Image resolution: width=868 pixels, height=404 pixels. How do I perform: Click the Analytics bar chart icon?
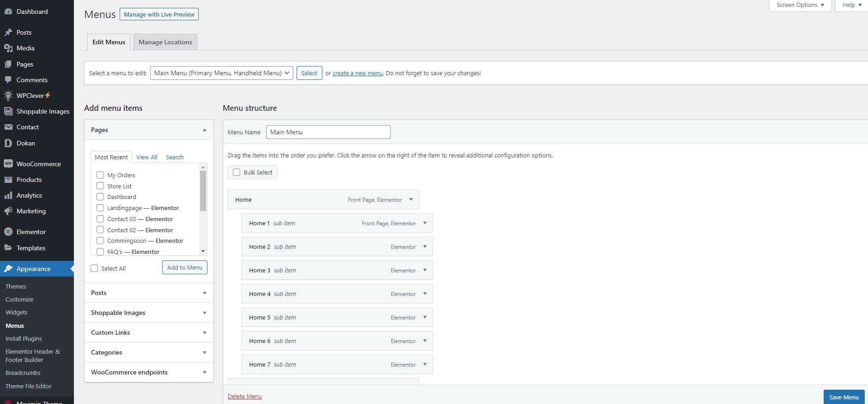coord(8,195)
